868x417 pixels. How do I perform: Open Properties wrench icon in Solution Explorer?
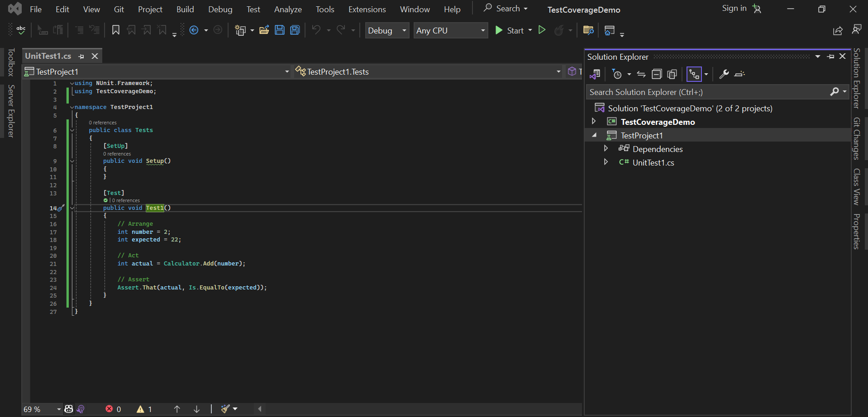724,74
